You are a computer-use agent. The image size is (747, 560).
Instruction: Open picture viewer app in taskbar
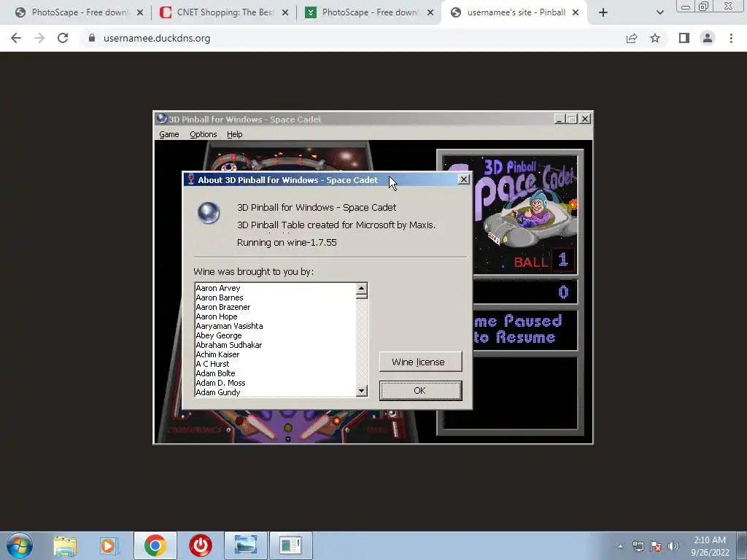[x=246, y=545]
